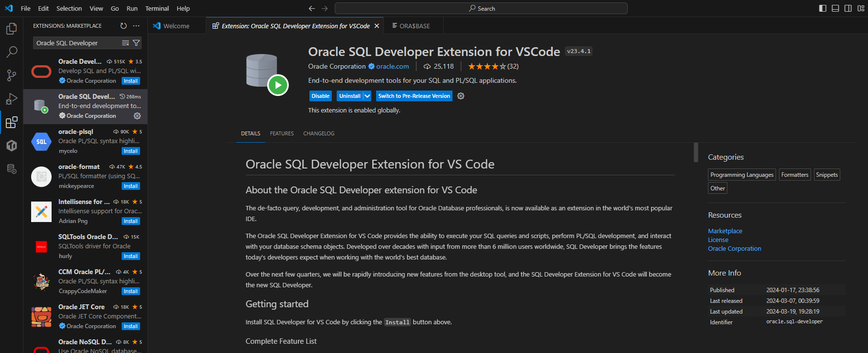Open the Source Control view

pos(12,75)
